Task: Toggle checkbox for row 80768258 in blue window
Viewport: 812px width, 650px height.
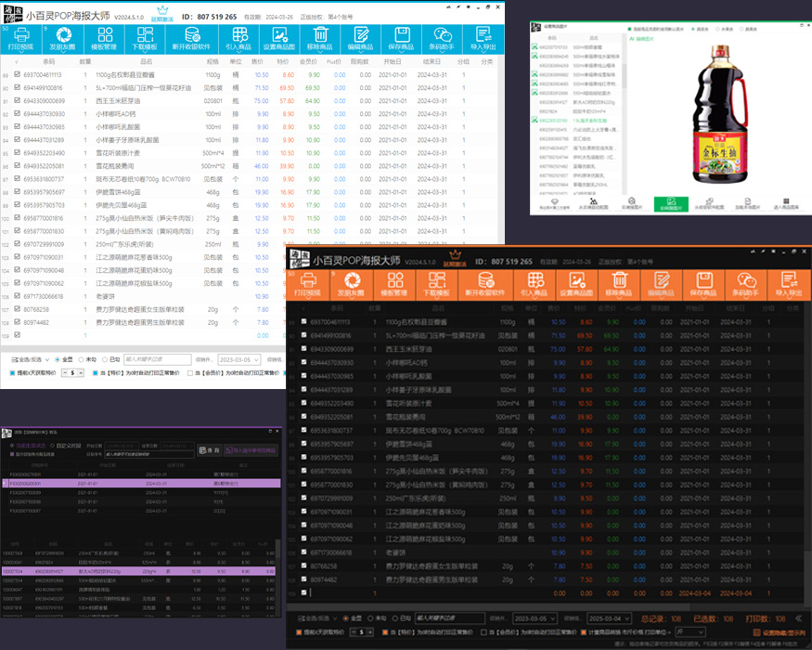Action: 17,309
